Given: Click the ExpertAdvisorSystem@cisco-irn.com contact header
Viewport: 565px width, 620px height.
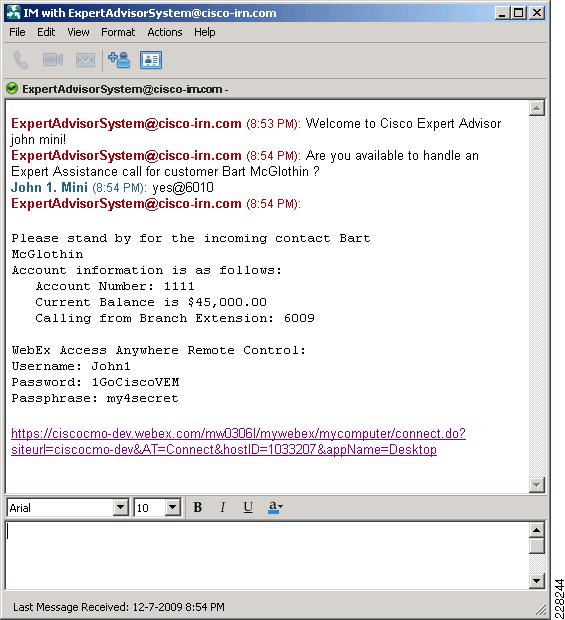Looking at the screenshot, I should click(123, 89).
